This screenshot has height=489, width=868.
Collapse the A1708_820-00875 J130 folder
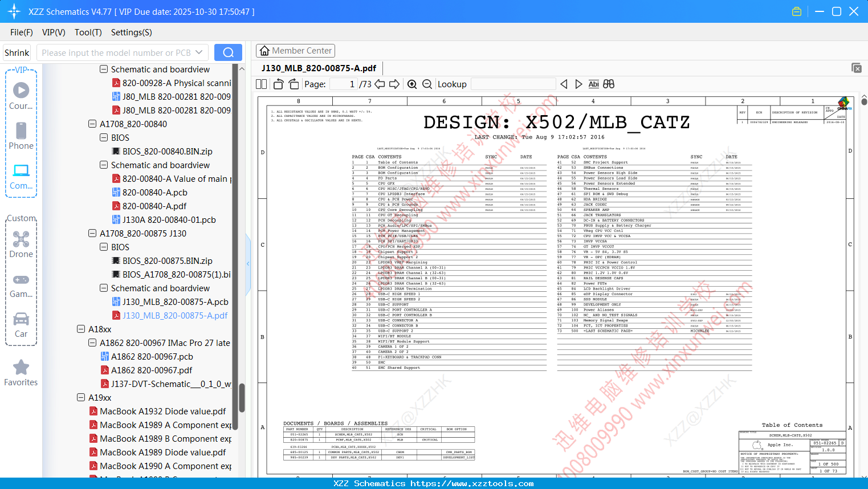[92, 233]
